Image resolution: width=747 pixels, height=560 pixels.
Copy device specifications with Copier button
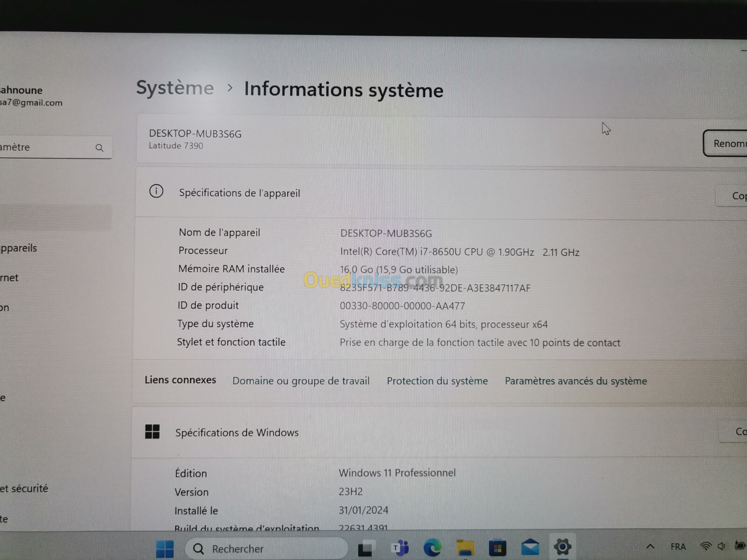732,196
